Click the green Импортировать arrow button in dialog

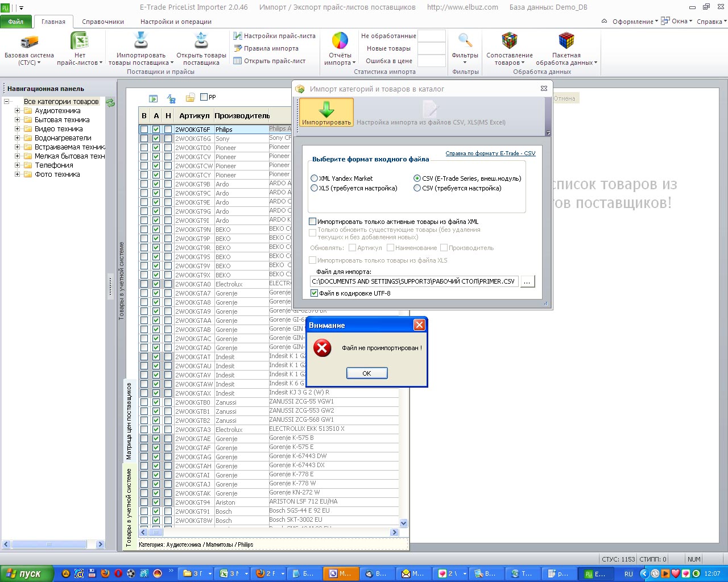point(326,112)
